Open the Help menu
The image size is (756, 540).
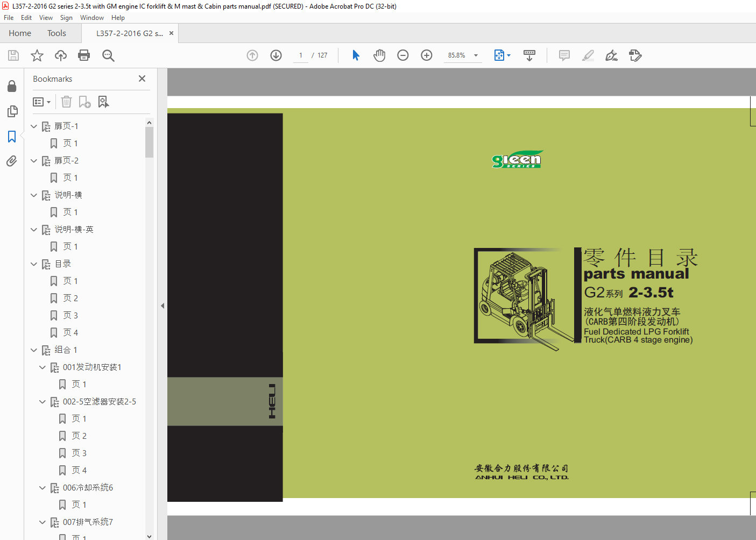(x=118, y=18)
